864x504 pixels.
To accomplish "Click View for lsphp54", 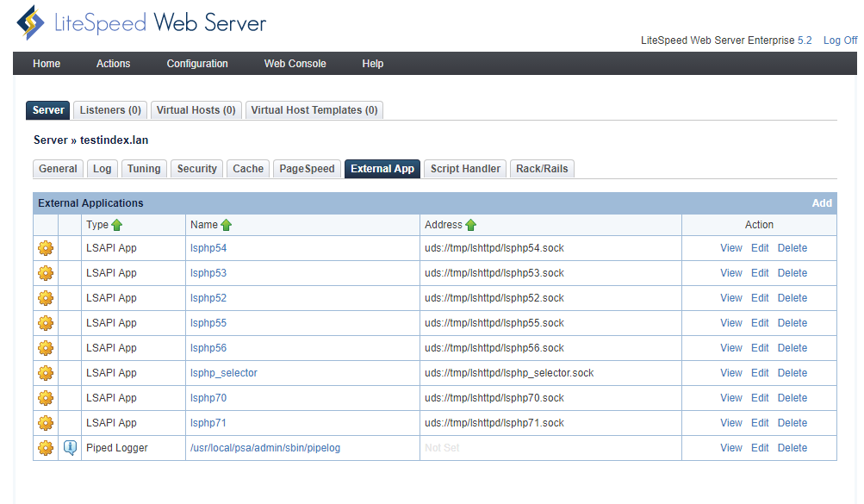I will pyautogui.click(x=731, y=248).
